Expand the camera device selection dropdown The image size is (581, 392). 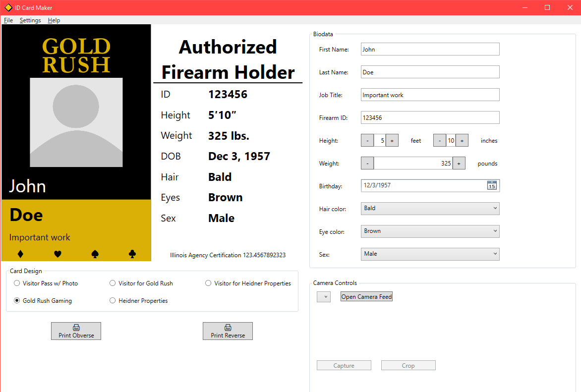(x=324, y=296)
